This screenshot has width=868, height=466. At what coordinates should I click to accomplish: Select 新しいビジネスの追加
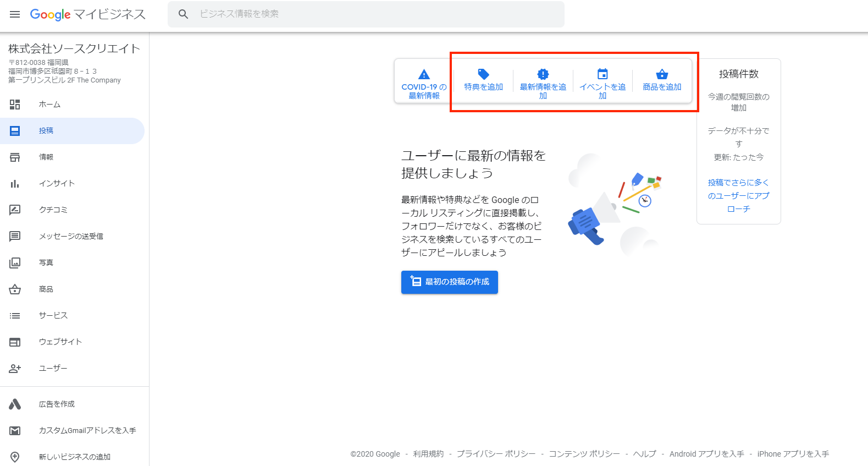[x=72, y=457]
